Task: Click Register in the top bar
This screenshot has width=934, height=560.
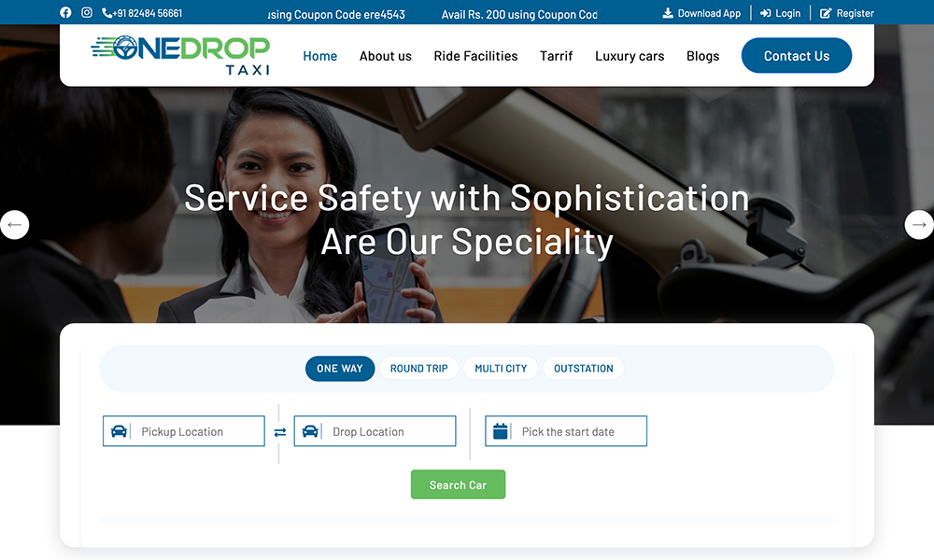Action: click(x=847, y=13)
